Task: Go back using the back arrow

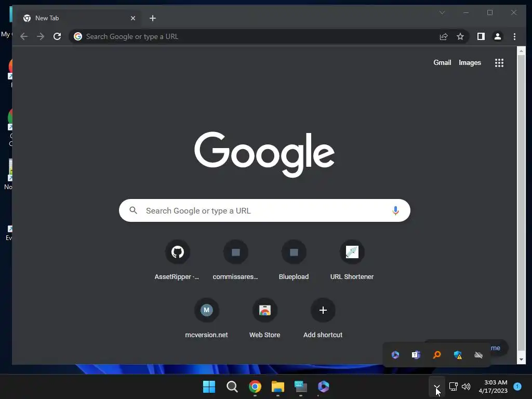Action: tap(24, 36)
